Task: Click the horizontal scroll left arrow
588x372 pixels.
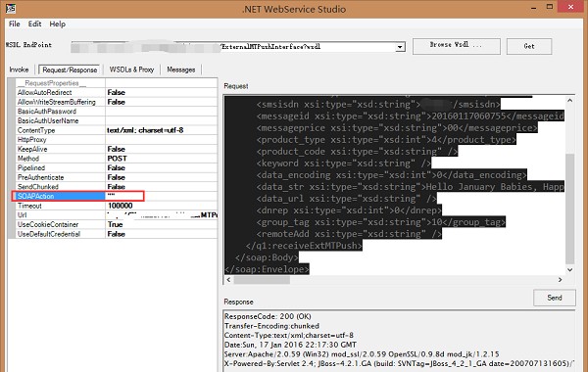Action: click(229, 280)
